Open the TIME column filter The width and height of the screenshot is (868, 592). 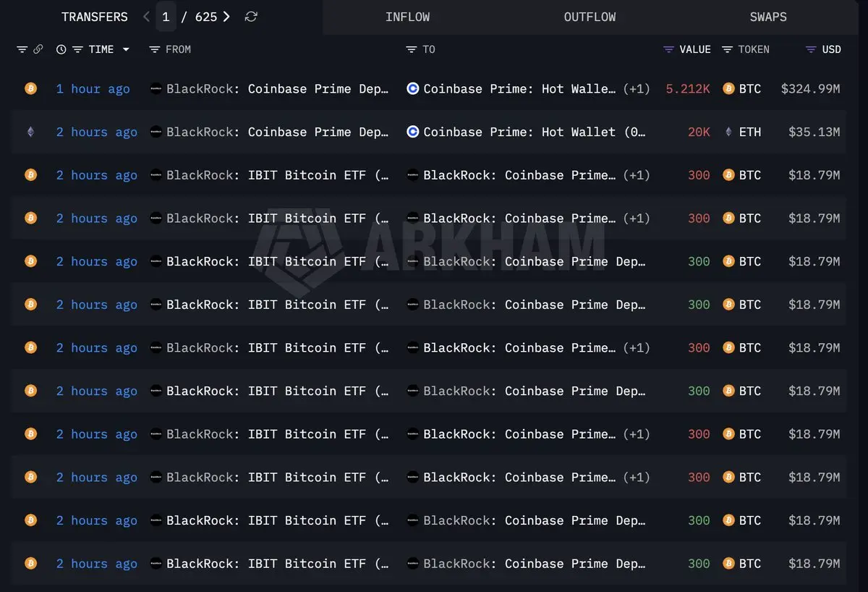pos(77,49)
